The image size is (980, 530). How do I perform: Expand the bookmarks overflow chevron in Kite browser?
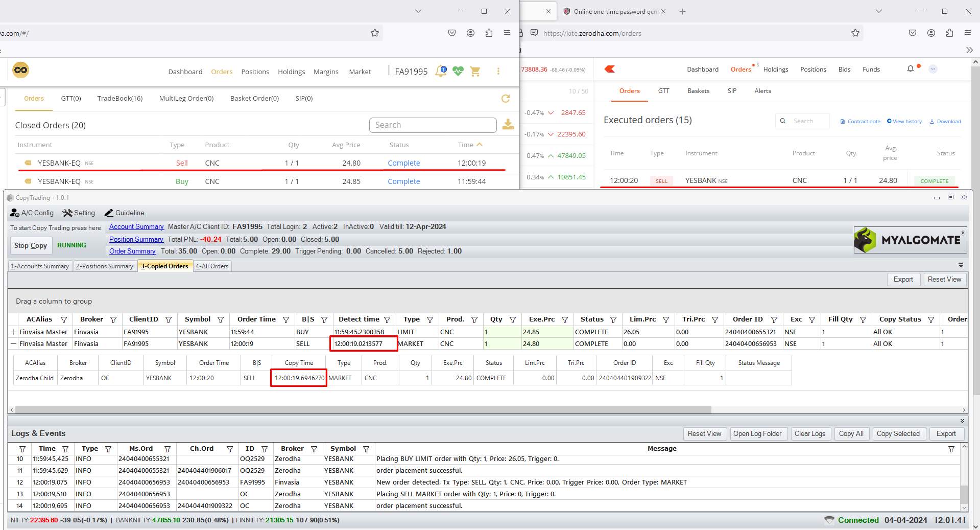pos(969,50)
